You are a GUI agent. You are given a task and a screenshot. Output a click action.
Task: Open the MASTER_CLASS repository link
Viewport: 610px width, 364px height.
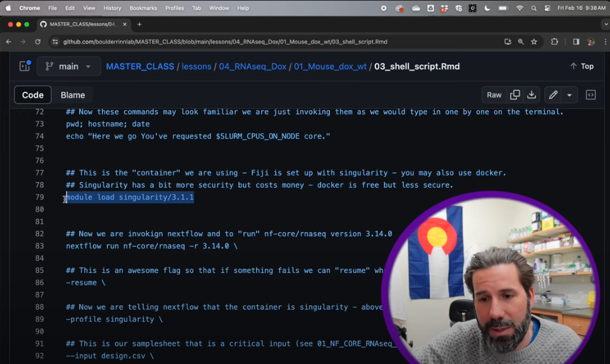pyautogui.click(x=140, y=66)
